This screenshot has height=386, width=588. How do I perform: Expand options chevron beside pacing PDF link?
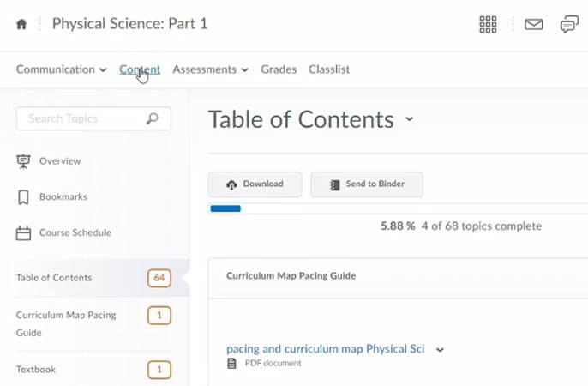[441, 349]
